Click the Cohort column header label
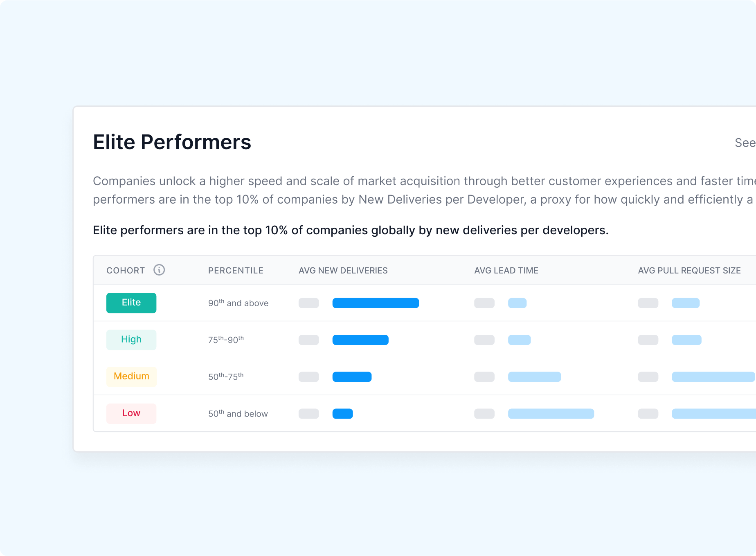This screenshot has width=756, height=556. pos(126,271)
